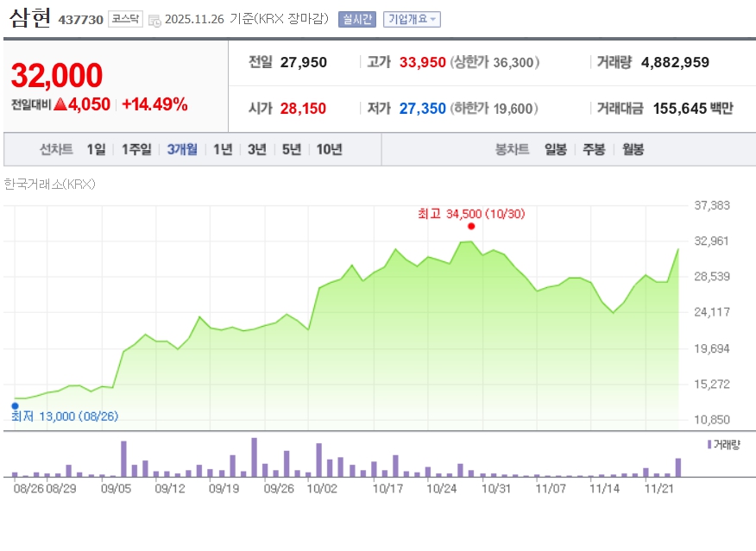The height and width of the screenshot is (551, 756).
Task: Click the 삼현 stock name title
Action: tap(31, 18)
